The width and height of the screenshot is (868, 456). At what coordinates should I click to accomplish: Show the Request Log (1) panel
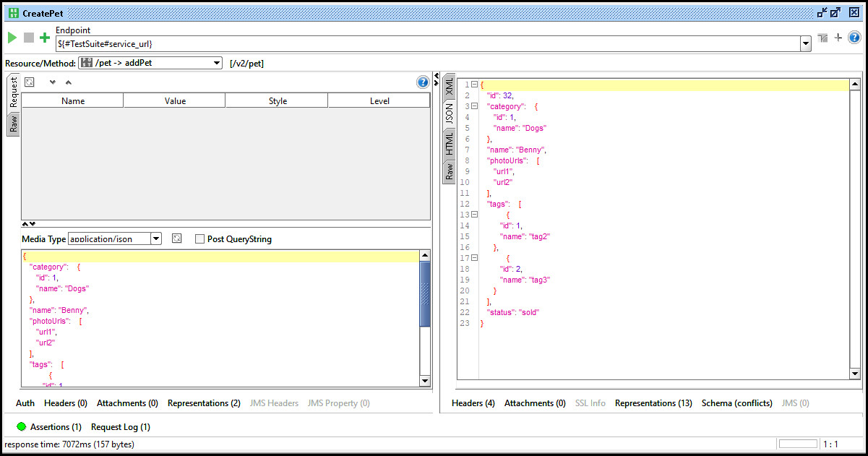(121, 427)
